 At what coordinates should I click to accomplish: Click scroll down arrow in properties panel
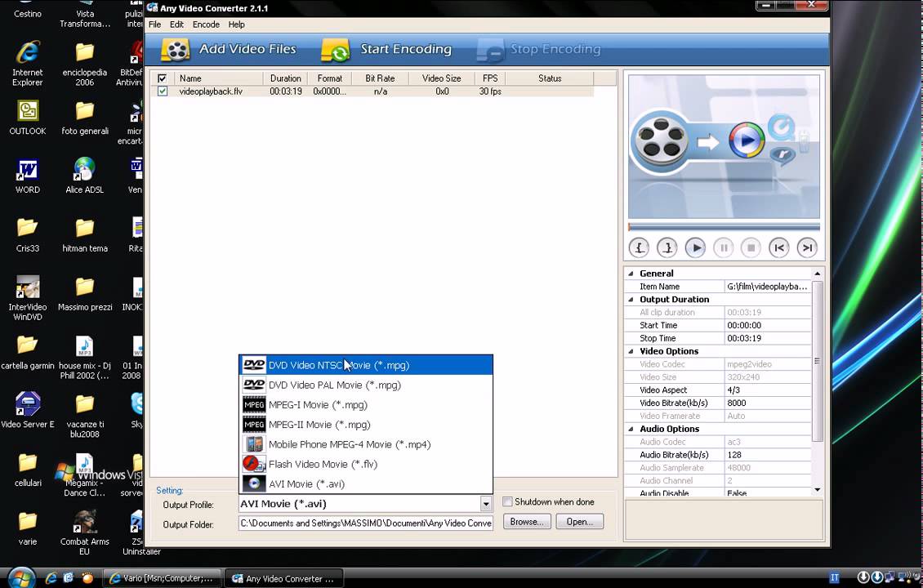(817, 490)
